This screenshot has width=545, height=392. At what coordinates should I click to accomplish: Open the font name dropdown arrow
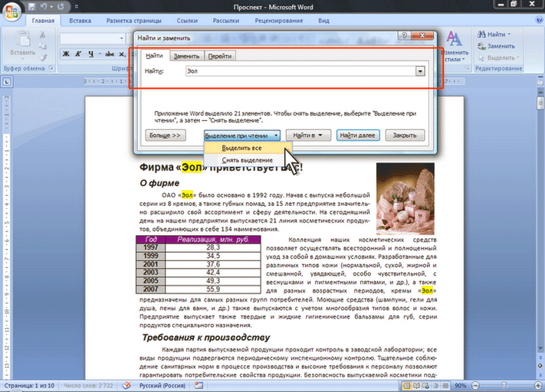click(x=122, y=38)
